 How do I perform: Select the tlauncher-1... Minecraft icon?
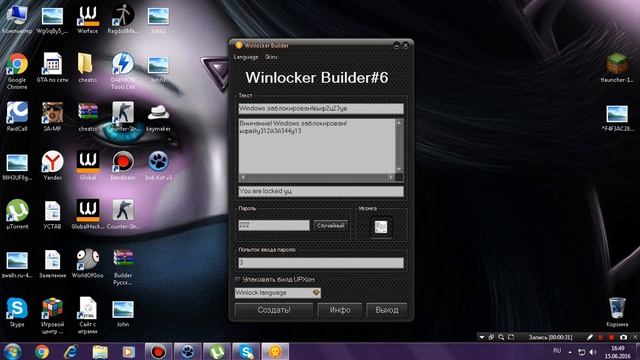[x=617, y=68]
